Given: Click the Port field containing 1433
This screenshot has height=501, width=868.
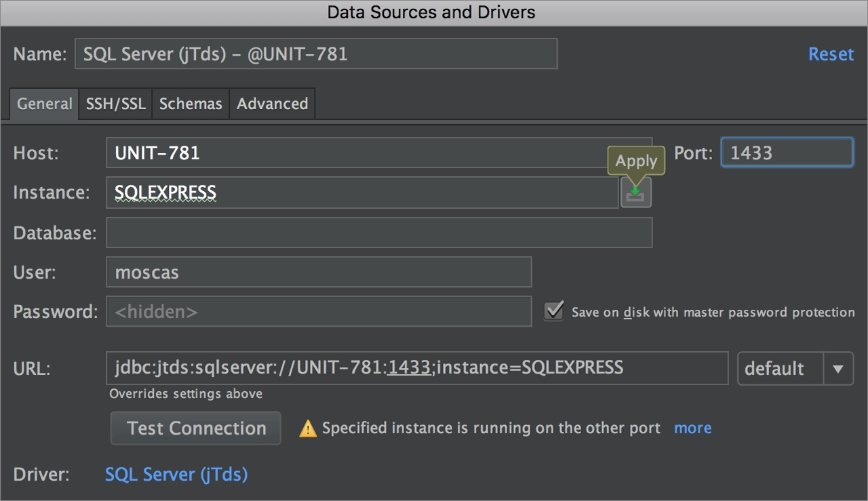Looking at the screenshot, I should pyautogui.click(x=787, y=153).
